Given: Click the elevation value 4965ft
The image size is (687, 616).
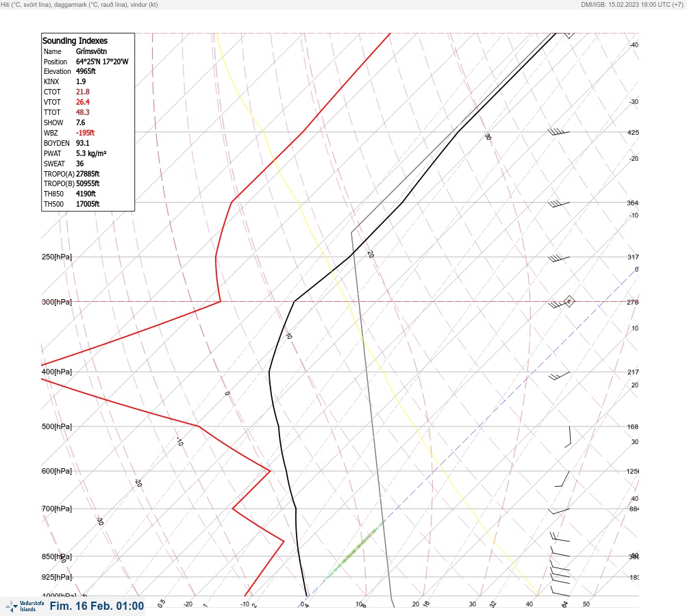Looking at the screenshot, I should (86, 71).
